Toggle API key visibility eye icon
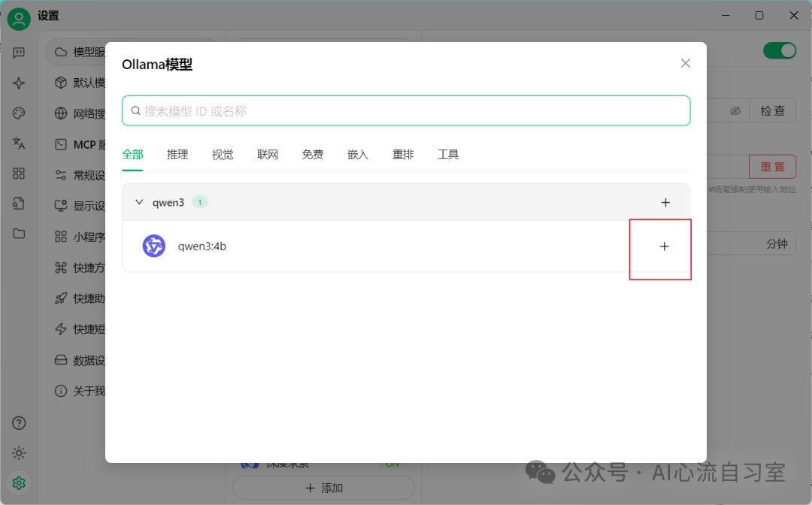This screenshot has width=812, height=505. click(735, 111)
